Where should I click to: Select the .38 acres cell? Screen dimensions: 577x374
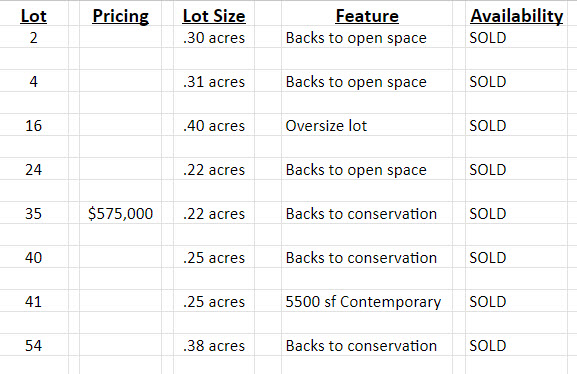coord(214,346)
